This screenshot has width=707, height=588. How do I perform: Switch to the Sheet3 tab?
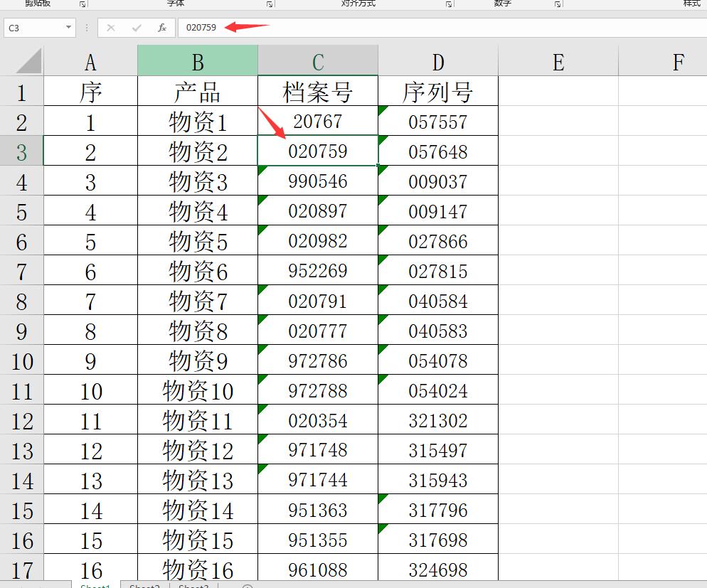193,585
